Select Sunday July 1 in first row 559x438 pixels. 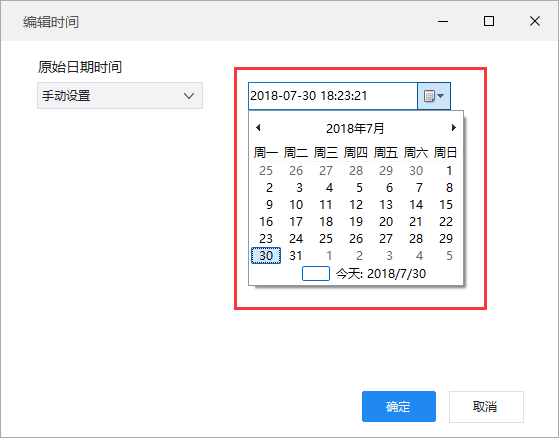[x=449, y=171]
